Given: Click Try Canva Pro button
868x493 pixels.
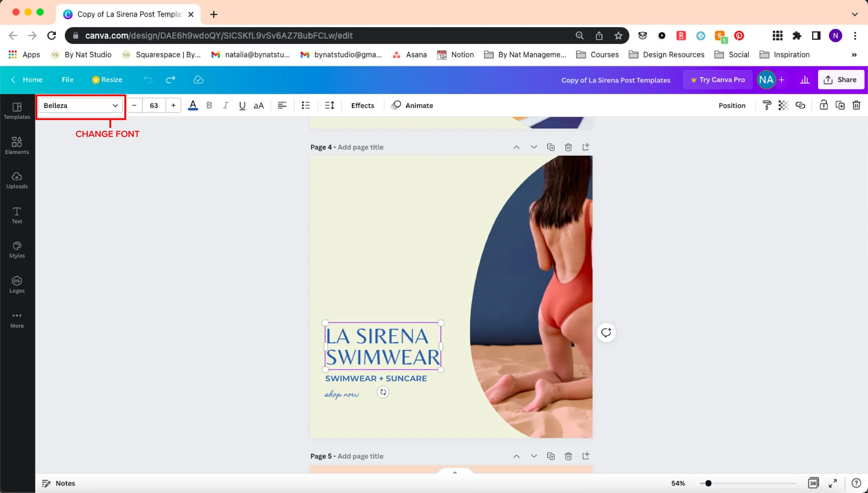Looking at the screenshot, I should click(x=717, y=80).
